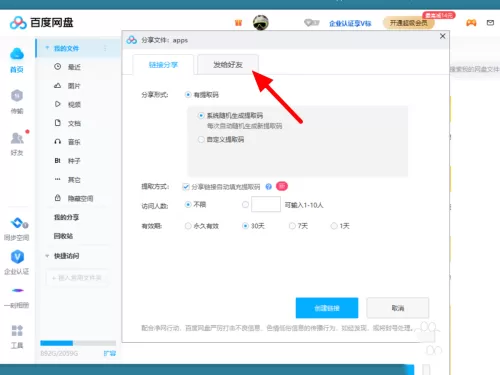Switch to 链接分享 tab
500x375 pixels.
[x=163, y=65]
